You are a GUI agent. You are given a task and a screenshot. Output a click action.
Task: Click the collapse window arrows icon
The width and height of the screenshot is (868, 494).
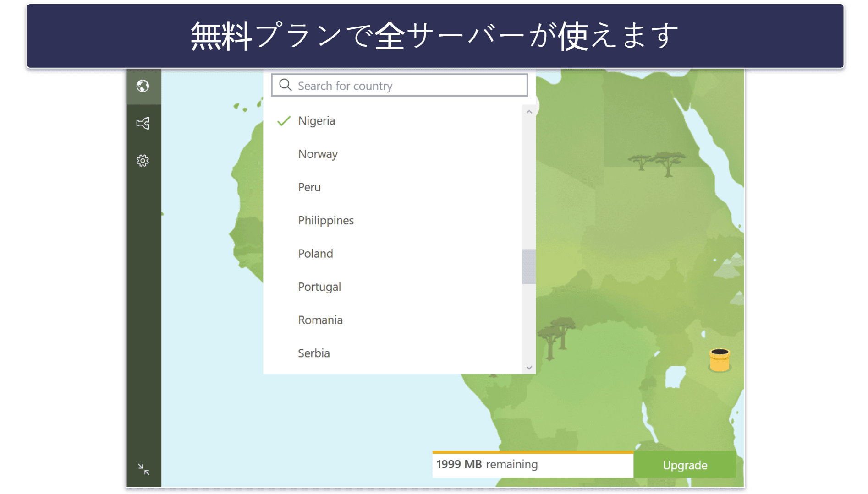[x=144, y=469]
